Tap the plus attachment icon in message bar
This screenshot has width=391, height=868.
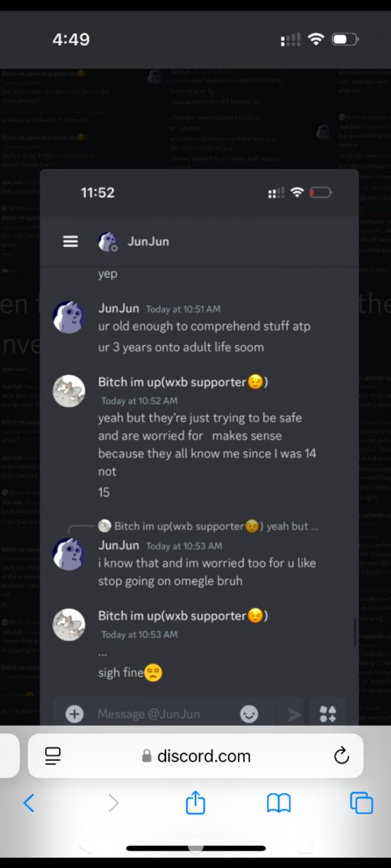(75, 714)
